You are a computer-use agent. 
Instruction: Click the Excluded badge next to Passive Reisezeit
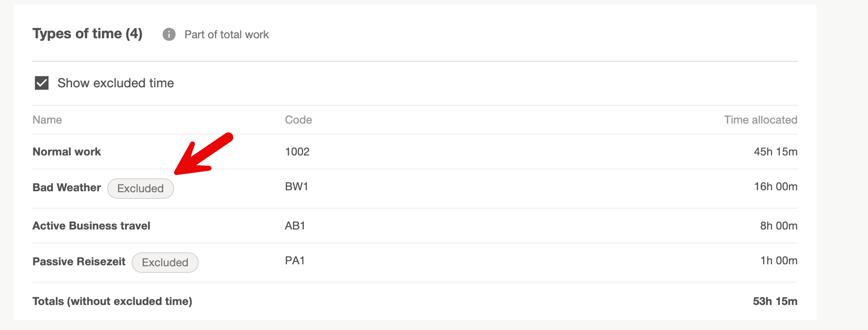coord(165,262)
